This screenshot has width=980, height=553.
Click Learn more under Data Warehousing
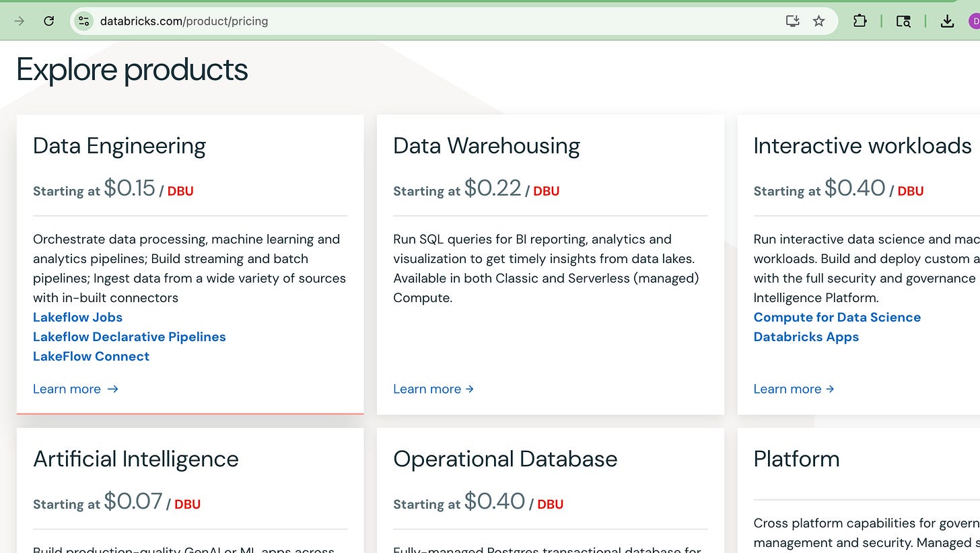433,389
